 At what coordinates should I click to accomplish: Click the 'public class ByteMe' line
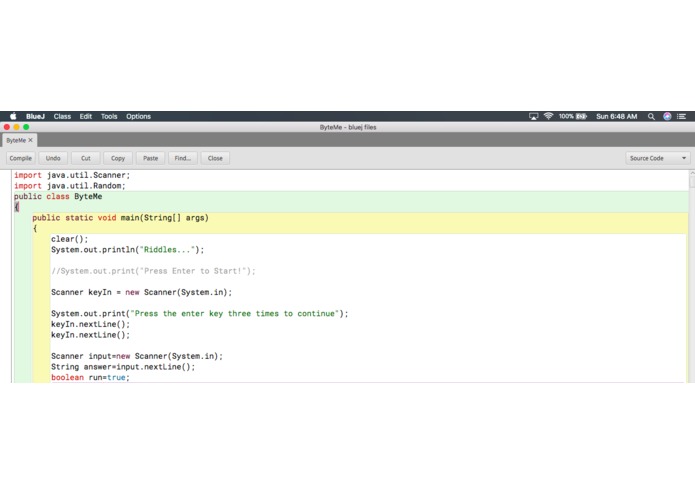(58, 196)
